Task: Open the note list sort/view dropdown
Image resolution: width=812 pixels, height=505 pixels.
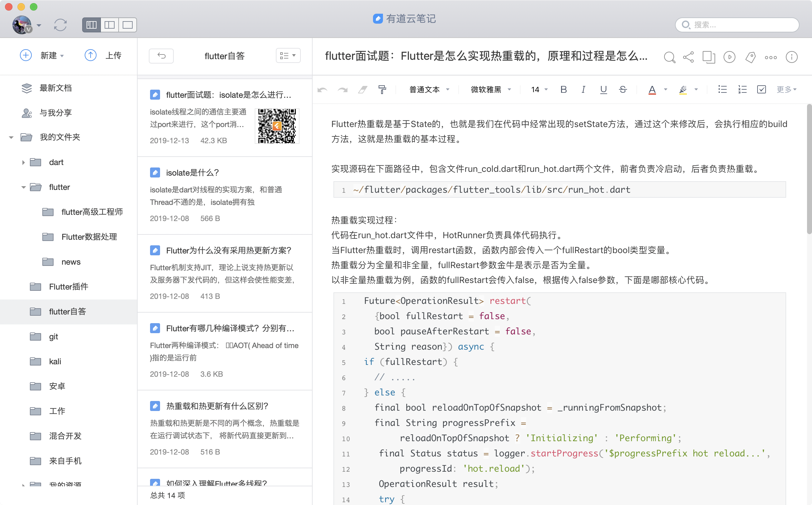Action: pyautogui.click(x=288, y=56)
